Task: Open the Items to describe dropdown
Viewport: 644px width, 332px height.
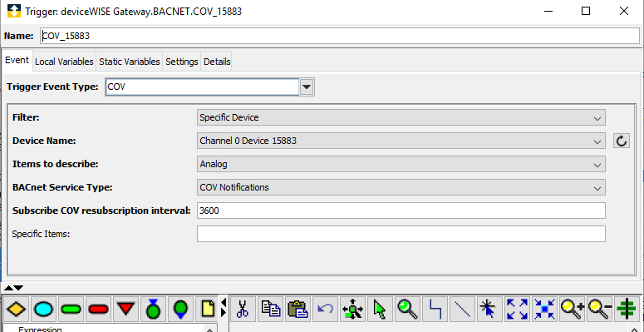Action: pos(401,164)
